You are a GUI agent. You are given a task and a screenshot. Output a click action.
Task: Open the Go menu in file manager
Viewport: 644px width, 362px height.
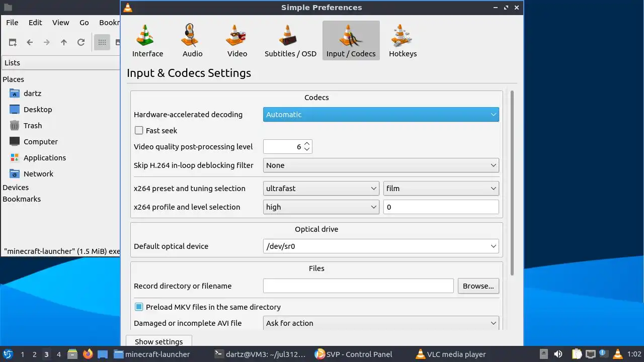tap(84, 23)
